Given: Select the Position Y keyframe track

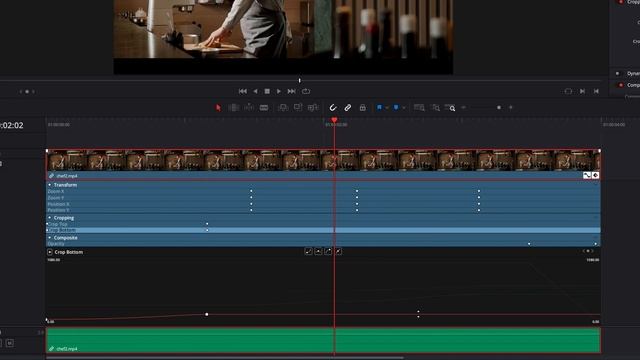Looking at the screenshot, I should [323, 210].
